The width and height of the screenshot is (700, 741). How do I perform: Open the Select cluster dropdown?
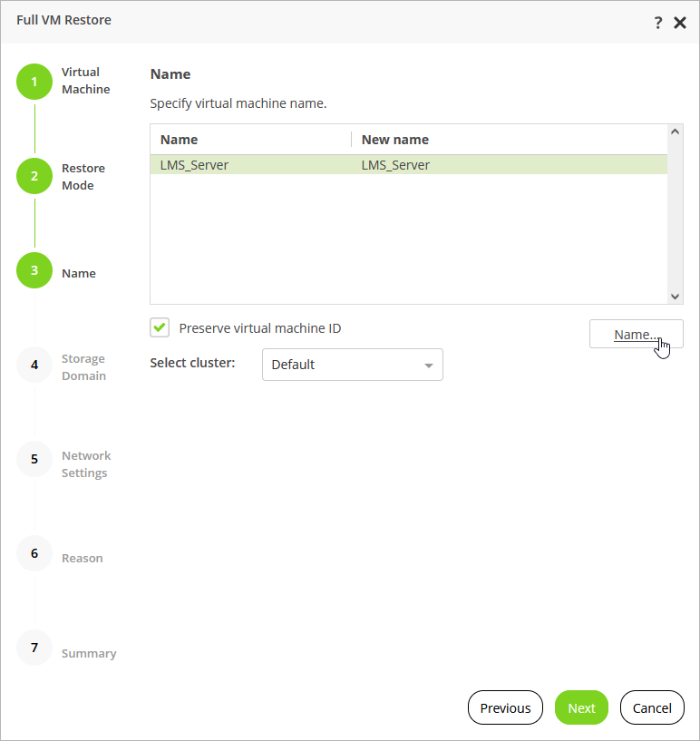(352, 365)
